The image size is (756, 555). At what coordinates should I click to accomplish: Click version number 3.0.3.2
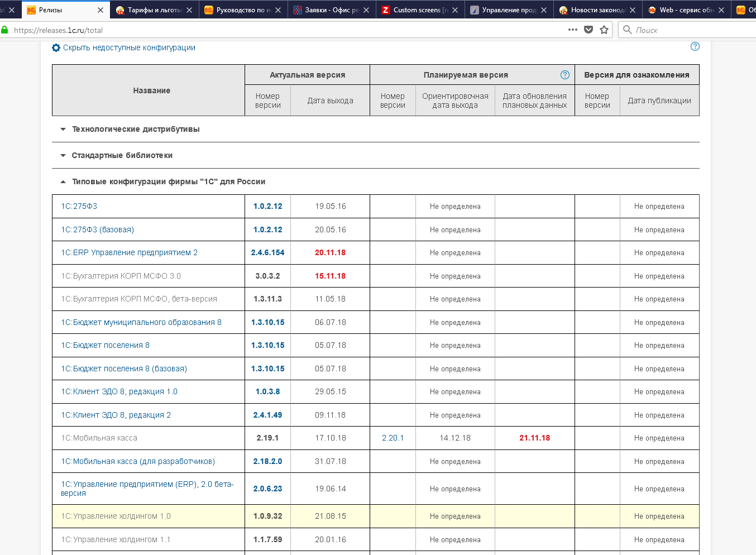click(x=268, y=276)
